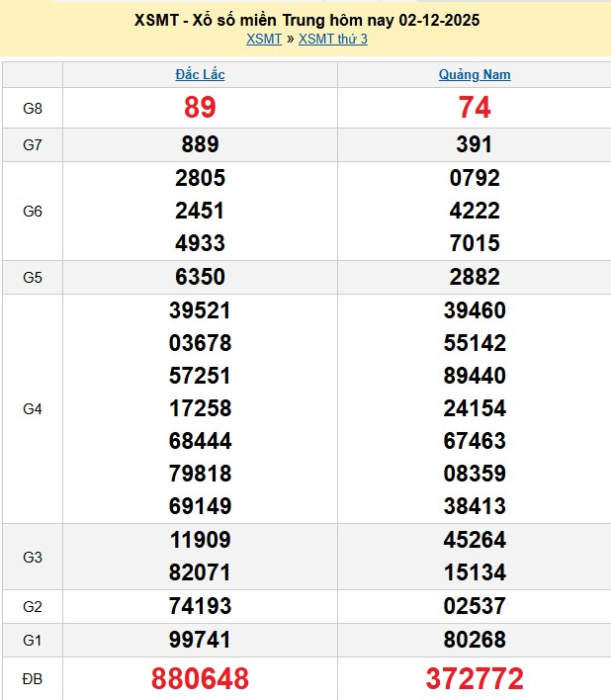Click Đắc Lắc G5 result 6350
Screen dimensions: 611x700
(x=200, y=277)
